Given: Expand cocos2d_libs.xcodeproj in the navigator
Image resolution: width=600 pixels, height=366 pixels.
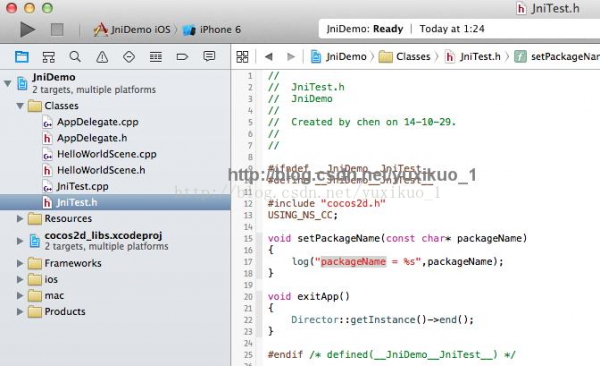Looking at the screenshot, I should (x=20, y=241).
